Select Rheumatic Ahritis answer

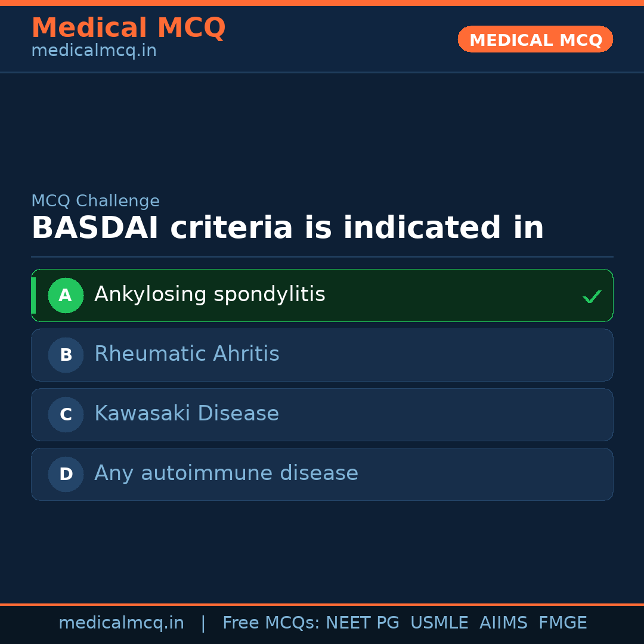click(x=187, y=354)
